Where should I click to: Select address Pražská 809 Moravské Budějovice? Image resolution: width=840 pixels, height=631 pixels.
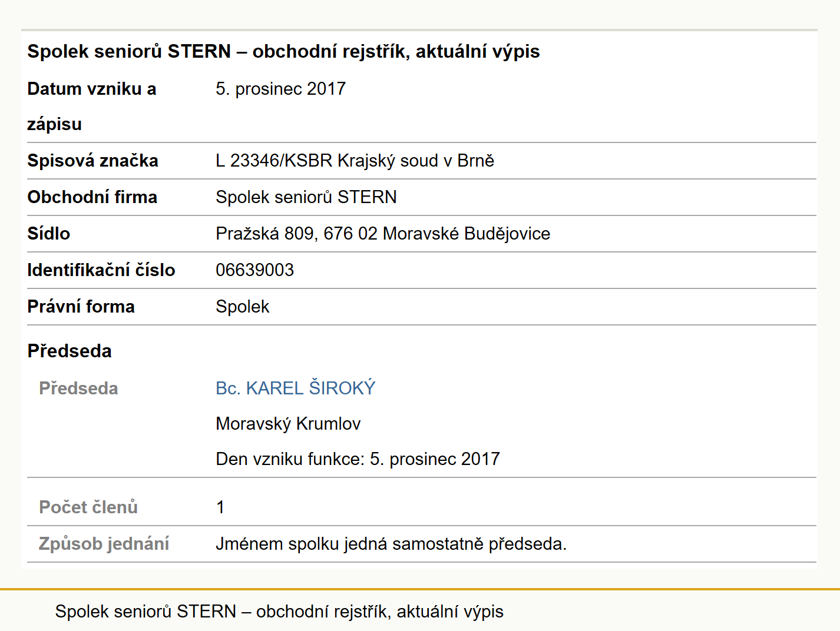coord(383,234)
